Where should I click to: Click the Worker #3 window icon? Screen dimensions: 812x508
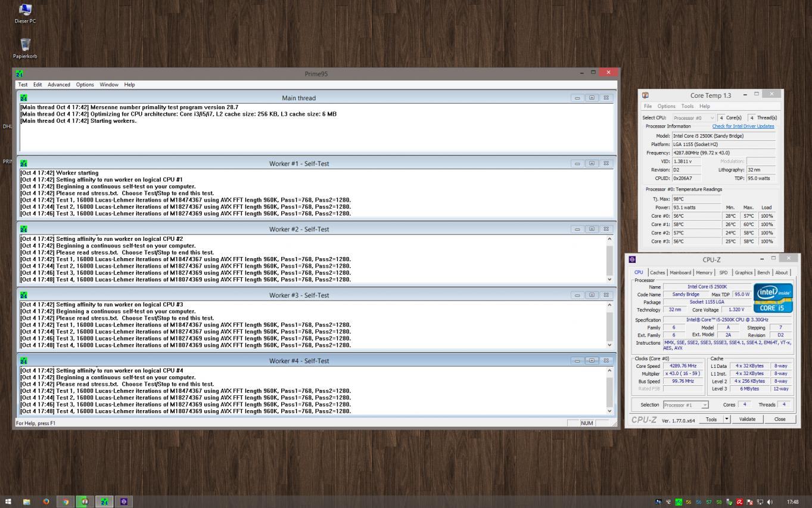pos(24,295)
